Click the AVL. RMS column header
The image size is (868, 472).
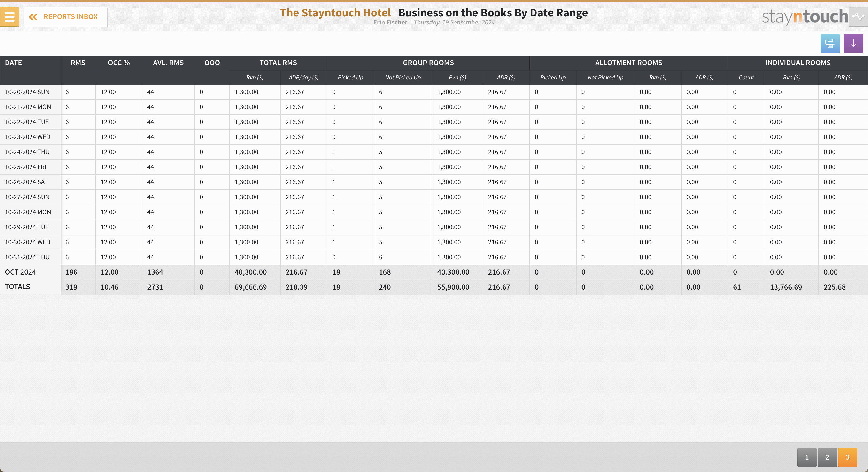pos(168,63)
